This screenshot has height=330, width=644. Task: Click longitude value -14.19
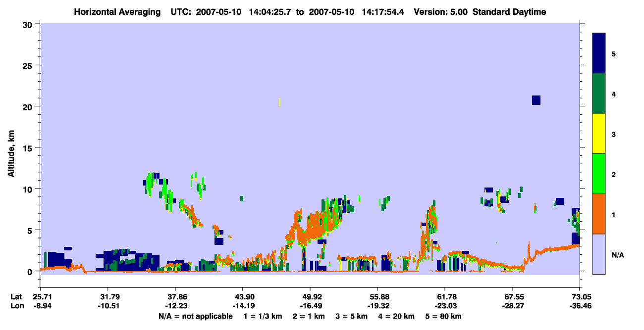pos(243,306)
